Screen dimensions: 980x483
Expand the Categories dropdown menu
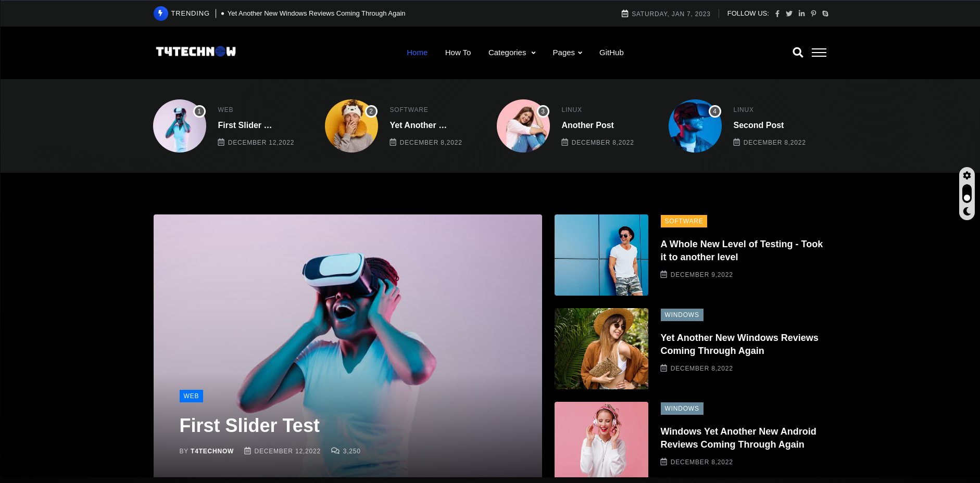point(511,53)
